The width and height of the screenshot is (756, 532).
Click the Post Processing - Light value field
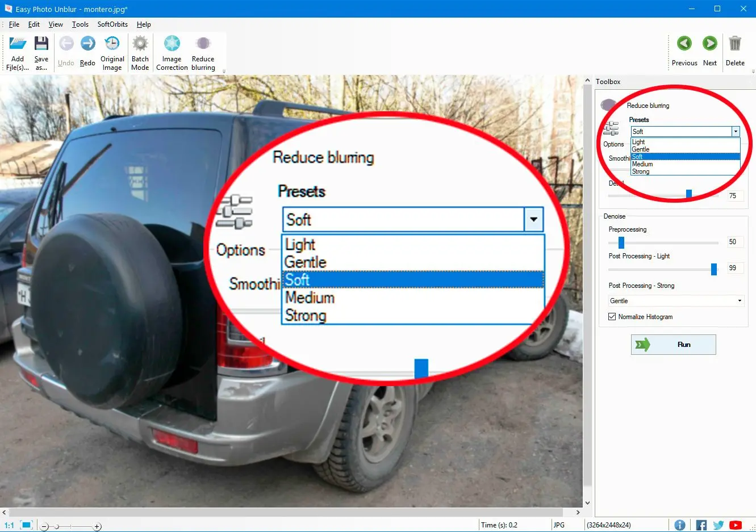pos(735,268)
